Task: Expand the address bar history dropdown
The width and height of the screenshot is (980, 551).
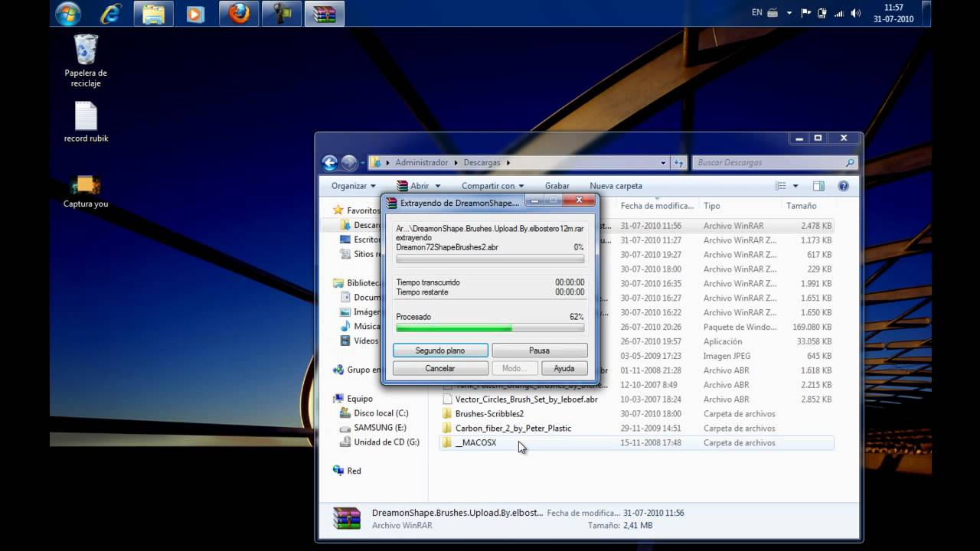Action: (663, 162)
